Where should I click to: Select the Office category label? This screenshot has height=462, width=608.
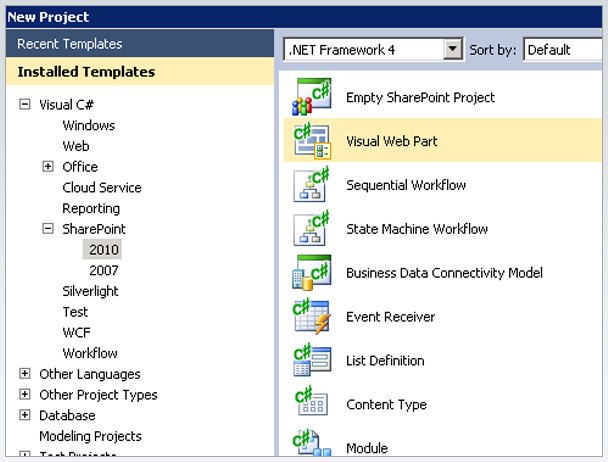(80, 167)
